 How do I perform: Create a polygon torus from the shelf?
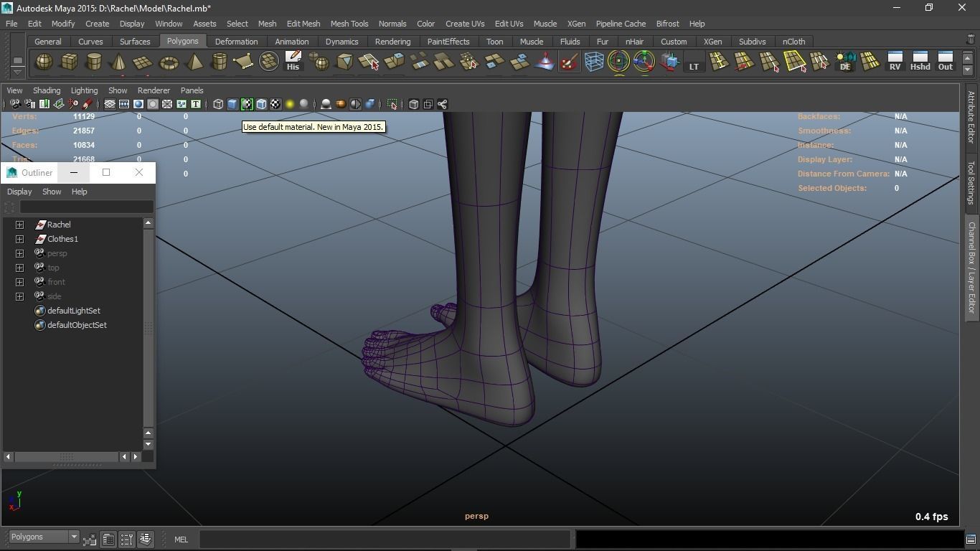pyautogui.click(x=169, y=62)
